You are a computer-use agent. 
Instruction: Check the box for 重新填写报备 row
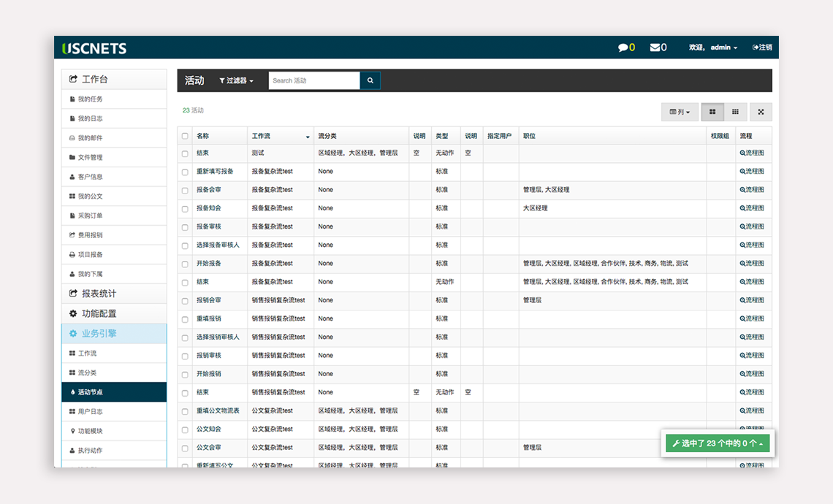(x=185, y=172)
